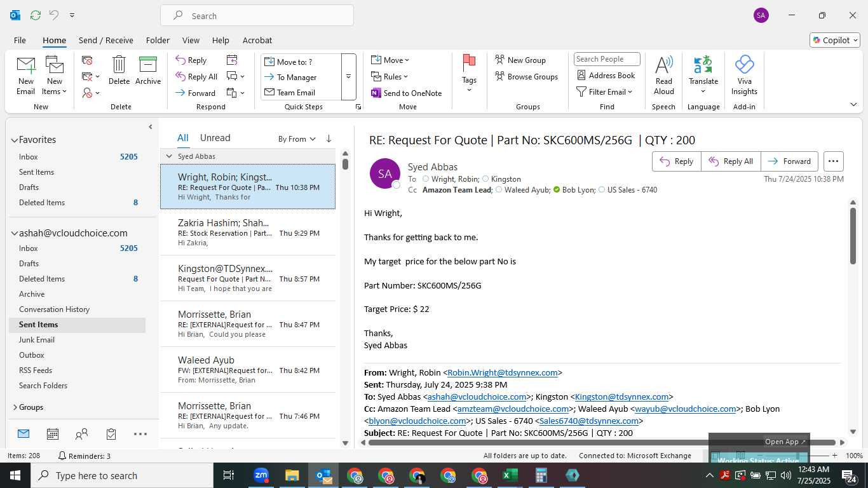Collapse the folder pane
The image size is (868, 488).
tap(151, 127)
